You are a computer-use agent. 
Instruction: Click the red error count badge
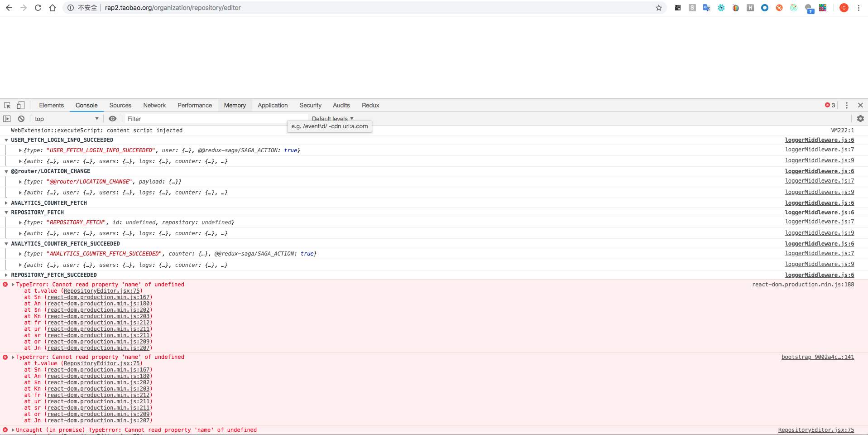(x=830, y=105)
